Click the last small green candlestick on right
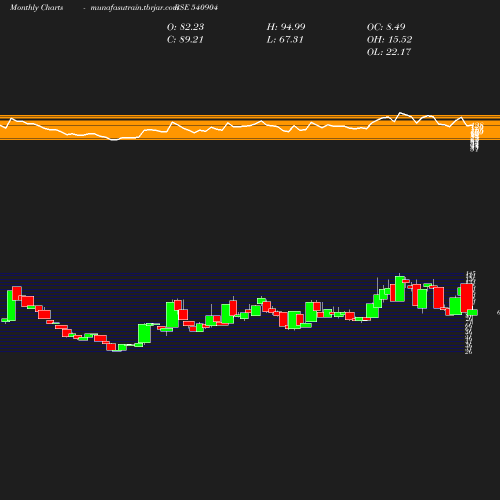Viewport: 500px width, 500px height. coord(472,312)
